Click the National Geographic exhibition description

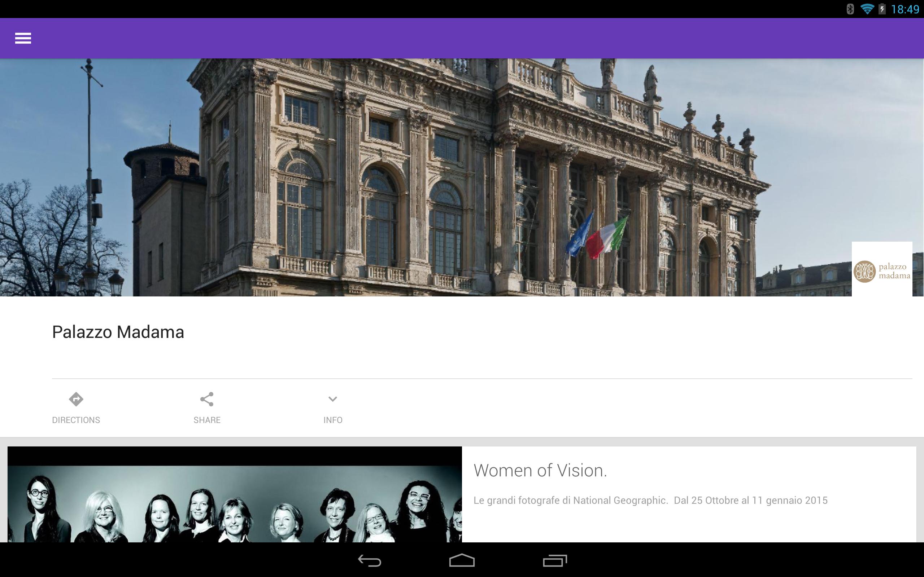pyautogui.click(x=650, y=500)
